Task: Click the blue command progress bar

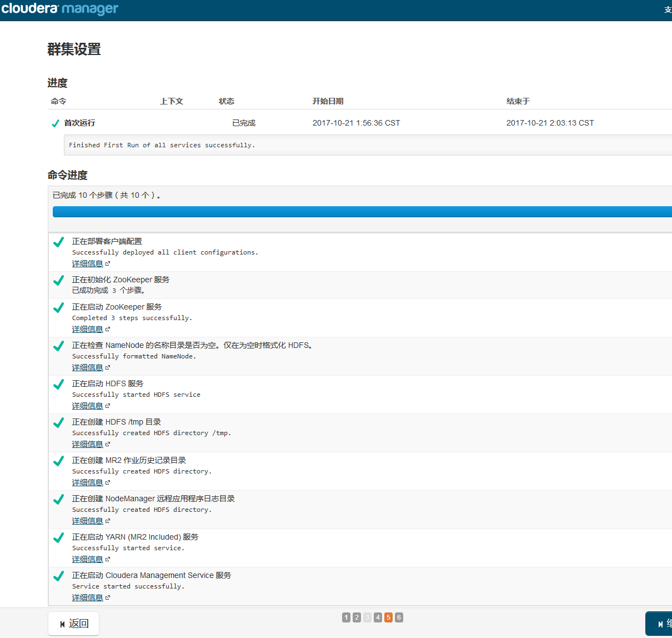Action: pos(362,212)
